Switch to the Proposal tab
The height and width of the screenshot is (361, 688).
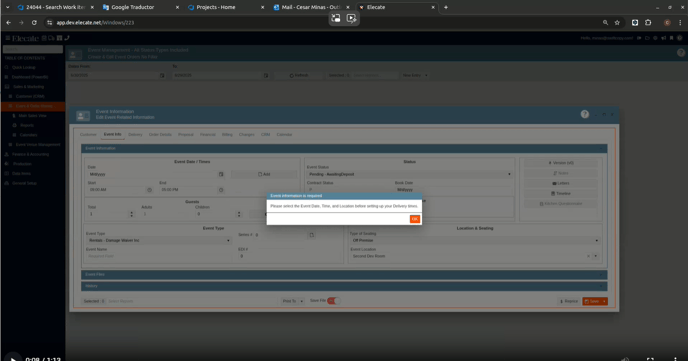point(186,135)
